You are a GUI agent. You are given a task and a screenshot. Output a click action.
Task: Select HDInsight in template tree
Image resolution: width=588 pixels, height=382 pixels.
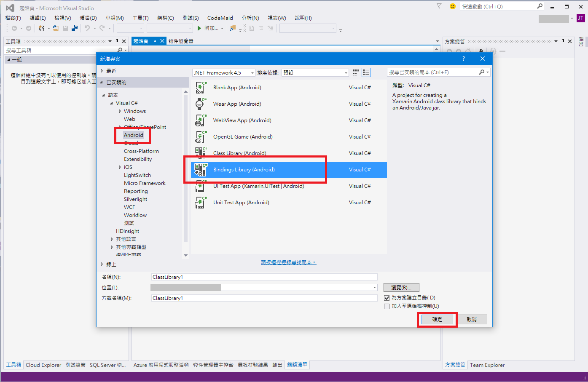(x=127, y=231)
